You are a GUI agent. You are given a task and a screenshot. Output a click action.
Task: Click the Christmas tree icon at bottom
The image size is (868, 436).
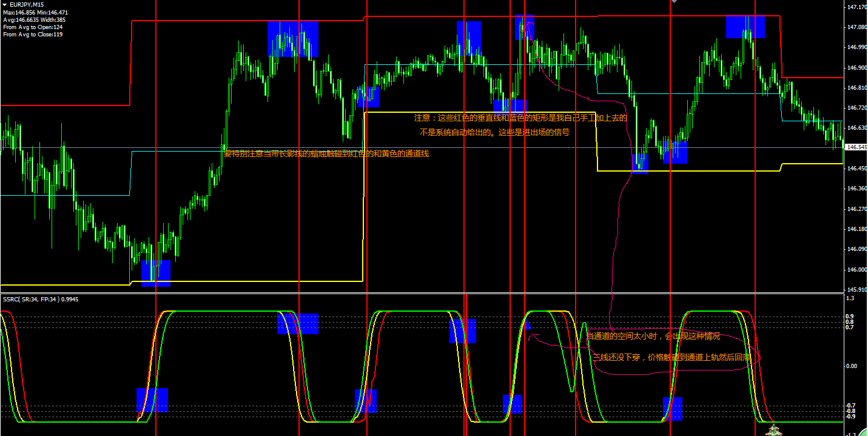click(x=773, y=431)
